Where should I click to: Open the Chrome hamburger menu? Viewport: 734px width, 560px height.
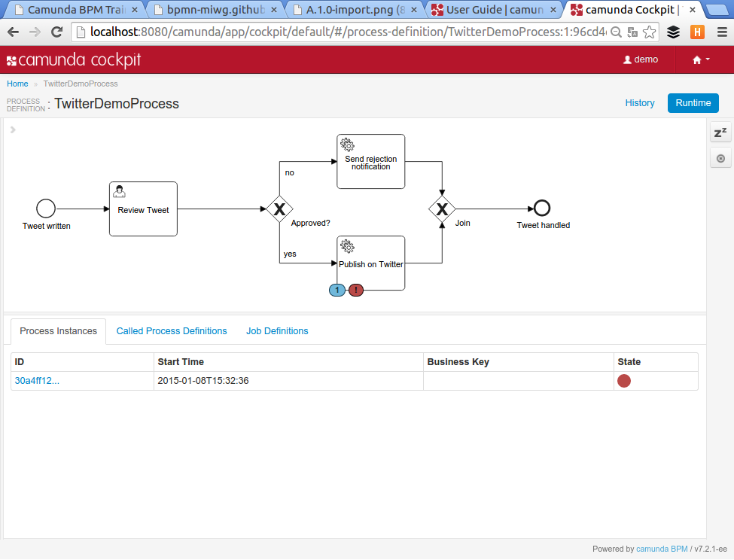click(722, 32)
